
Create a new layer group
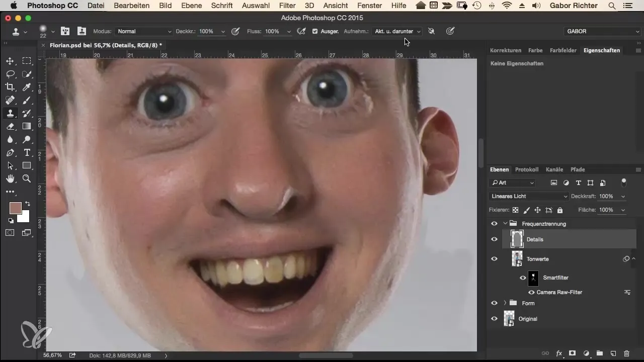point(600,353)
